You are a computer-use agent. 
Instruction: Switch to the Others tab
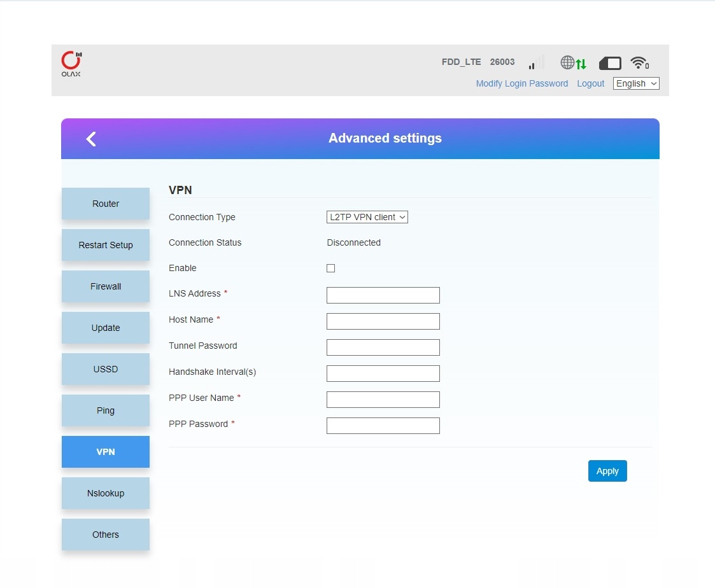(106, 535)
